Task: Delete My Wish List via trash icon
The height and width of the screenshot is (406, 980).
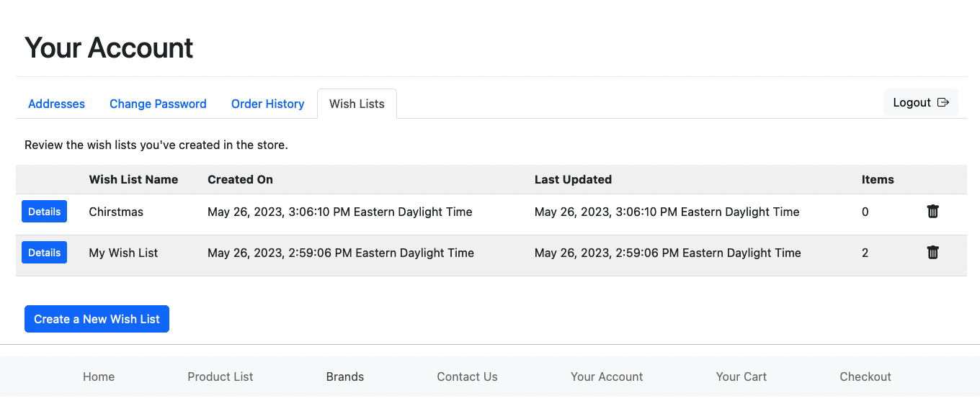Action: coord(932,253)
